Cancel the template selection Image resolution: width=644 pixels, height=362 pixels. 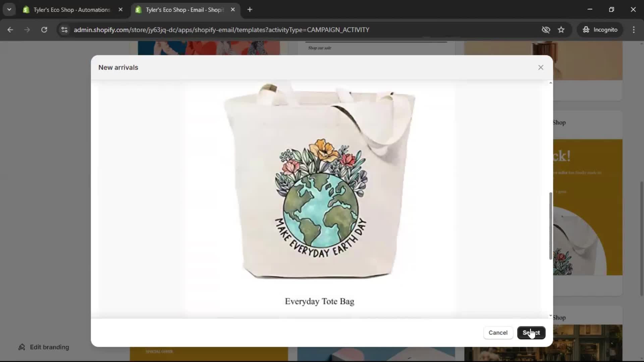[498, 333]
